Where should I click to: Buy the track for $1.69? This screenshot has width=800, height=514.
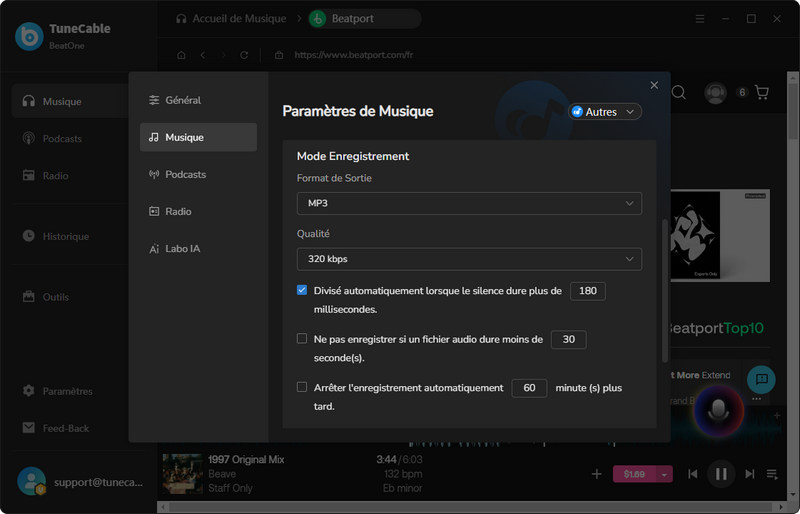[x=634, y=474]
